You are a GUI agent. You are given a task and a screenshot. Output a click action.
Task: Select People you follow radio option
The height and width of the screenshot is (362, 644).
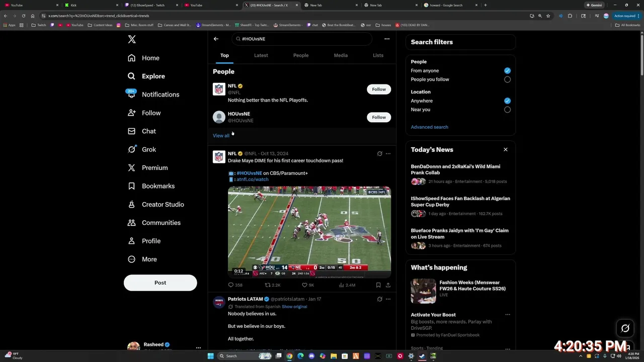pos(507,79)
